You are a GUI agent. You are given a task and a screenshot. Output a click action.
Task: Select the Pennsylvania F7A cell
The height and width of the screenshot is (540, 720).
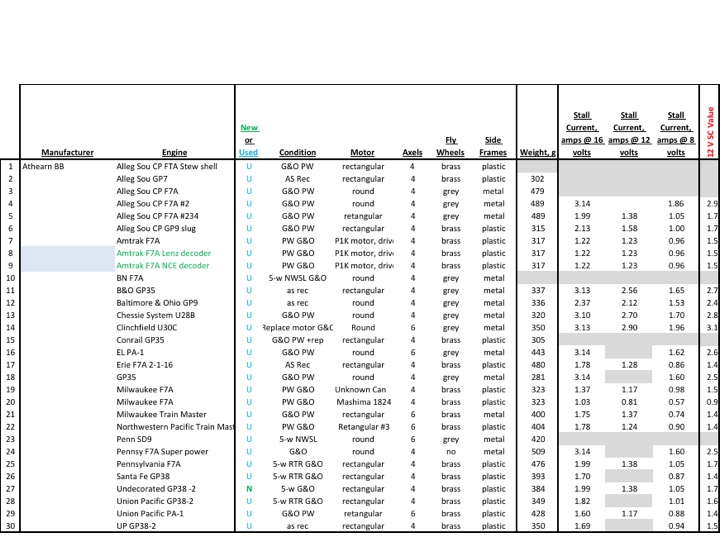point(148,464)
